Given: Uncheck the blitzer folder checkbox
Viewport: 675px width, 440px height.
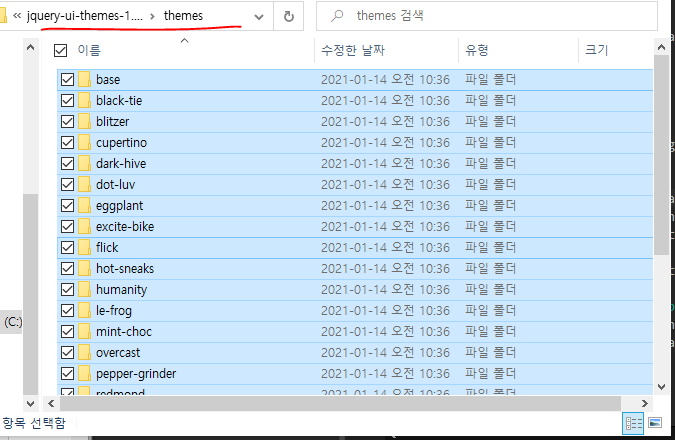Looking at the screenshot, I should [x=68, y=122].
